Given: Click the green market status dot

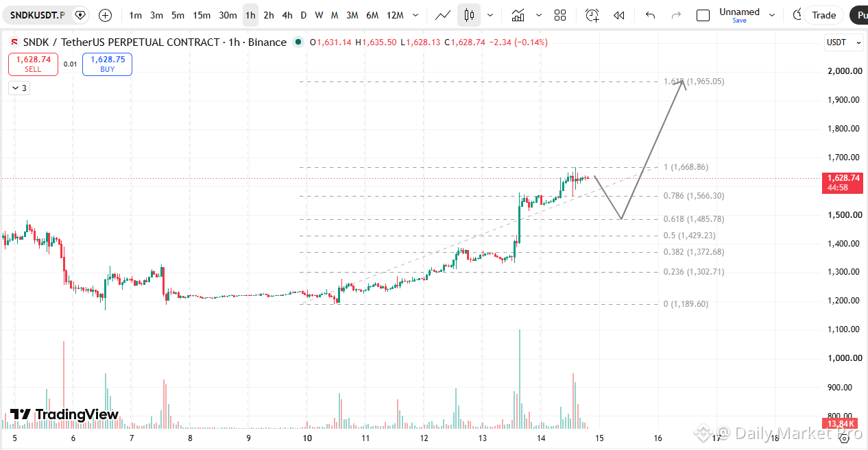Looking at the screenshot, I should (x=298, y=42).
